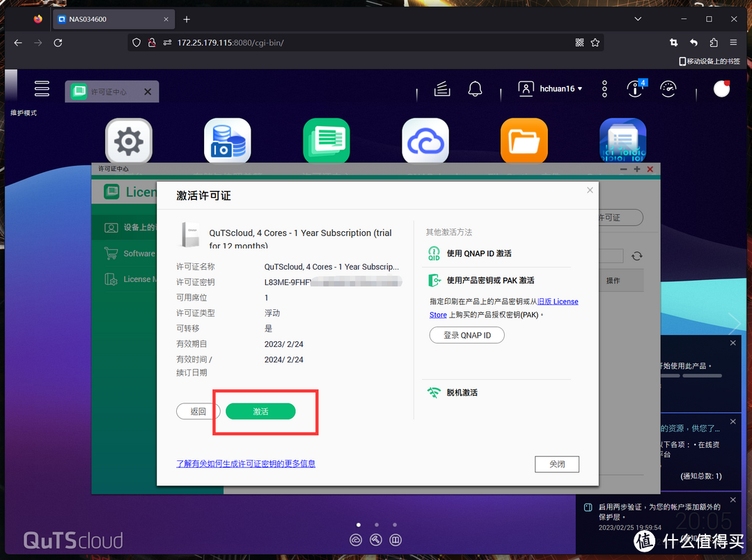Close the 许可证中心 taskbar tab

click(148, 92)
